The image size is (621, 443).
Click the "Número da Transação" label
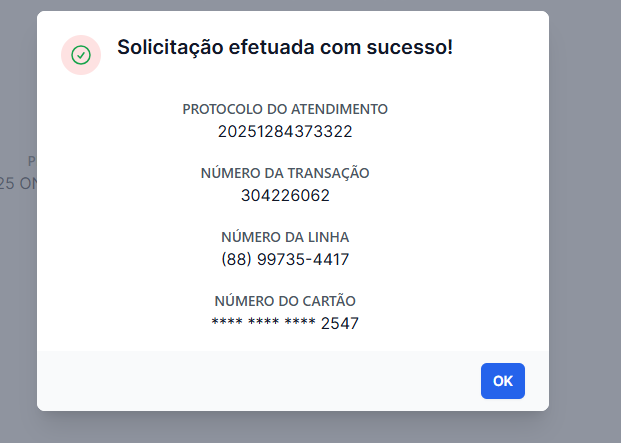point(285,172)
